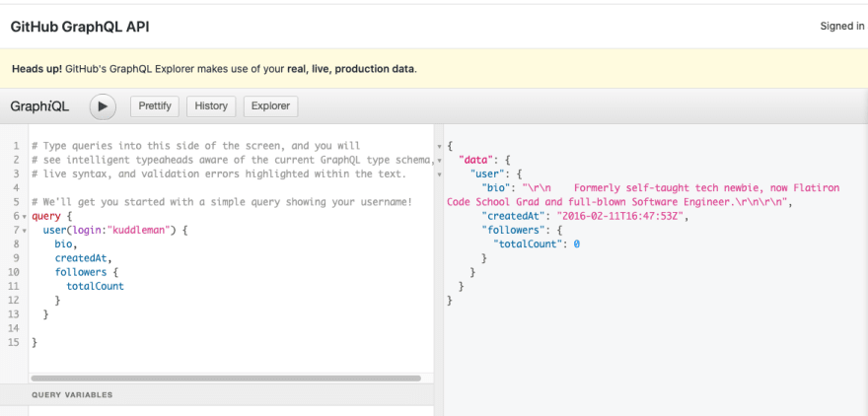
Task: Click the comment on line 1 of the editor
Action: coord(196,146)
